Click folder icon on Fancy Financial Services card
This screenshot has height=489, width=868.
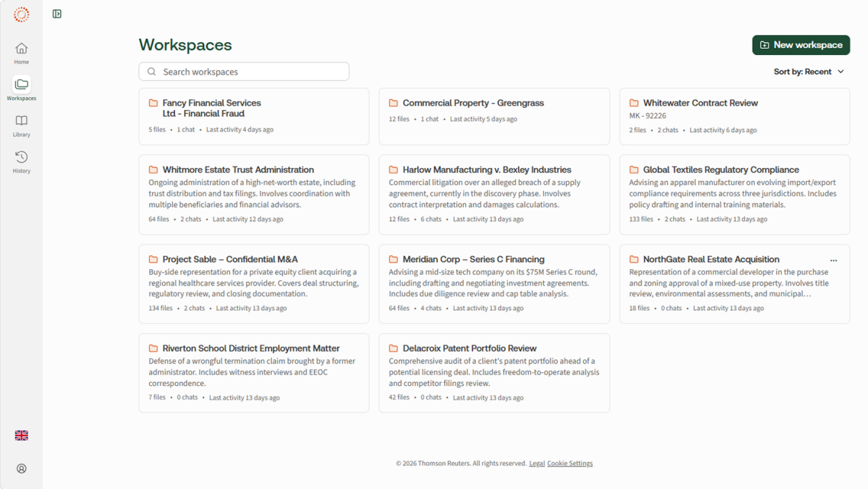(x=153, y=103)
